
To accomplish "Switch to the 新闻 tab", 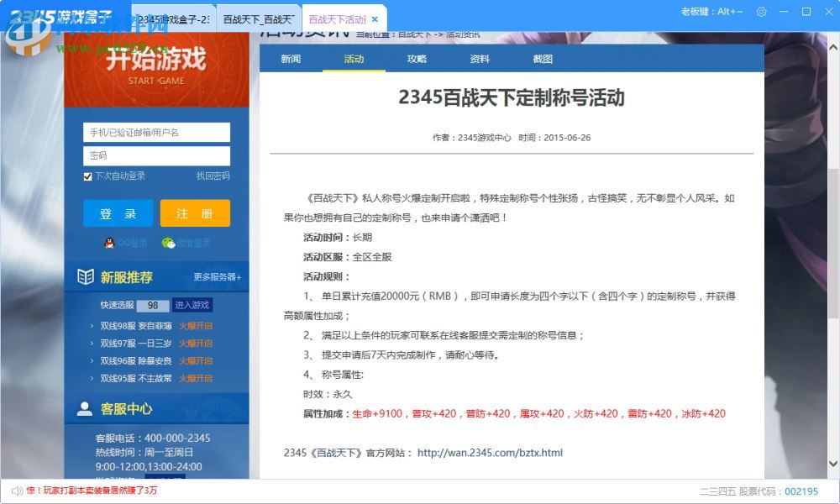I will coord(290,59).
